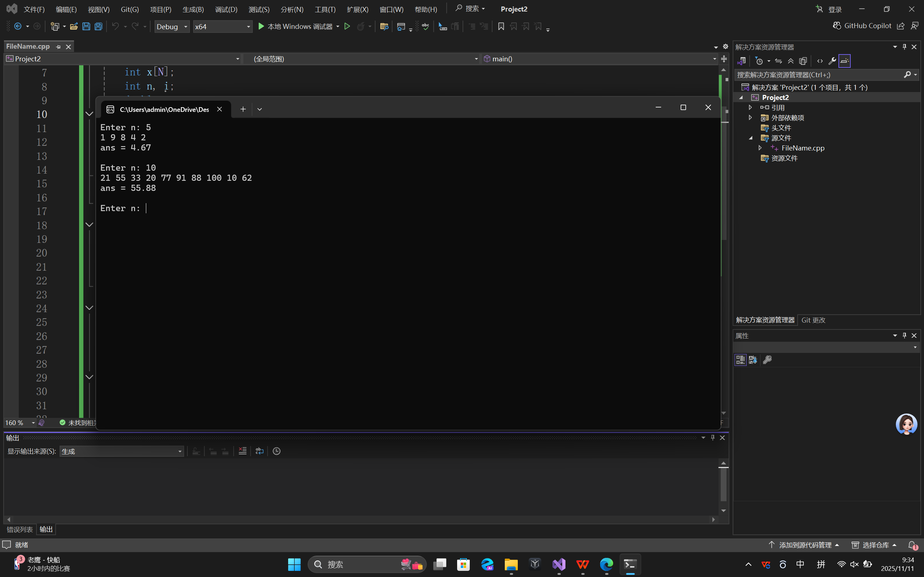The image size is (924, 577).
Task: Click the toggle bookmark icon in toolbar
Action: pyautogui.click(x=501, y=26)
